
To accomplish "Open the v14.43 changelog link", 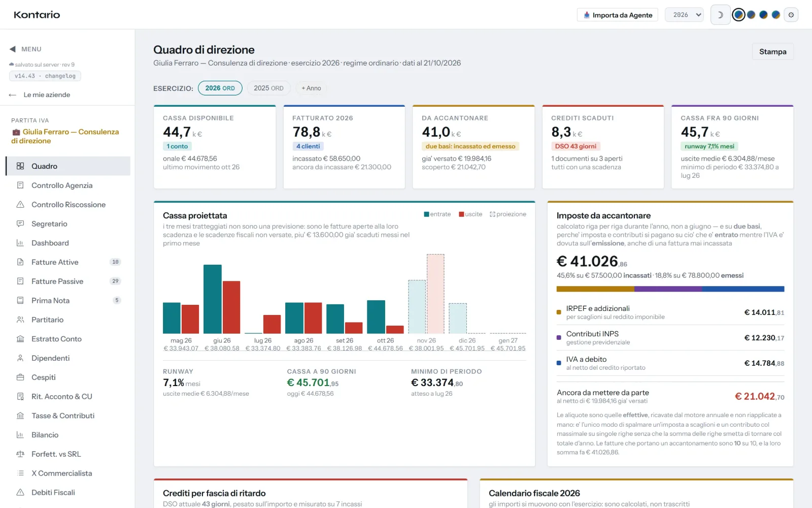I will tap(45, 76).
